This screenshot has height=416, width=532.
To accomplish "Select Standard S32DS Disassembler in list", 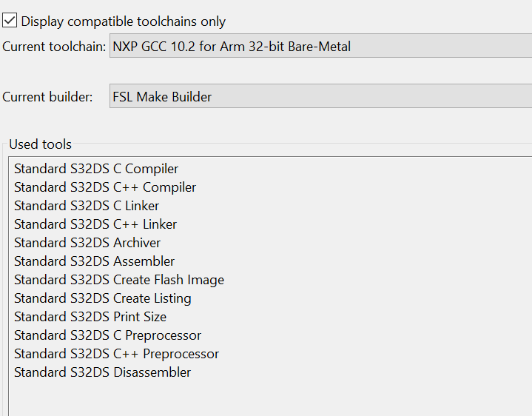I will 103,372.
